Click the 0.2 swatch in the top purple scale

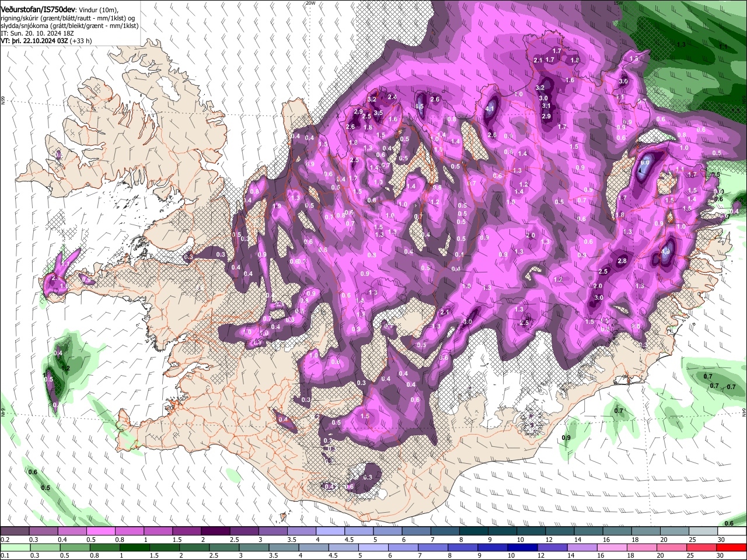point(15,531)
